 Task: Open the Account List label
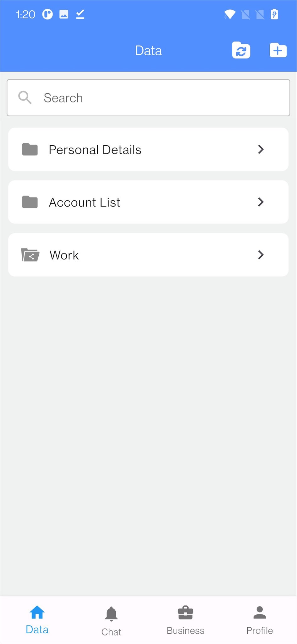pyautogui.click(x=85, y=203)
